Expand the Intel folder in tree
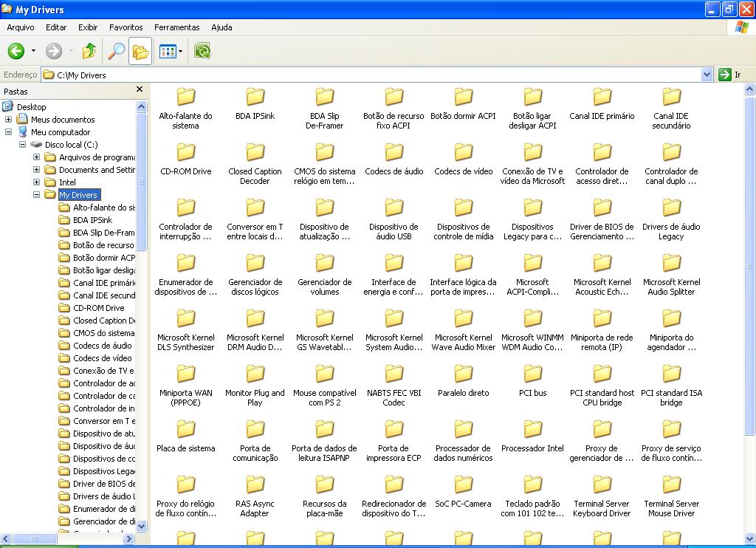The height and width of the screenshot is (548, 756). [36, 182]
